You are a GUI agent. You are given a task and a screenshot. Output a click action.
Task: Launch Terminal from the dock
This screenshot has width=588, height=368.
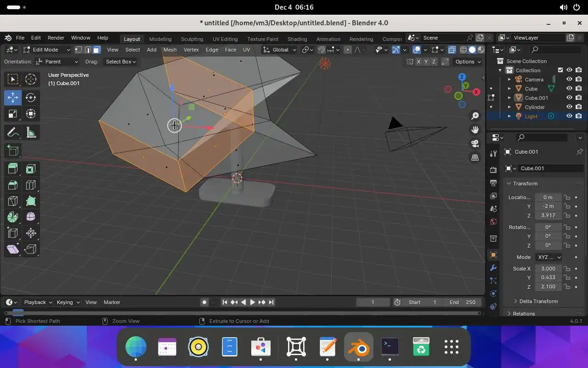(x=390, y=347)
